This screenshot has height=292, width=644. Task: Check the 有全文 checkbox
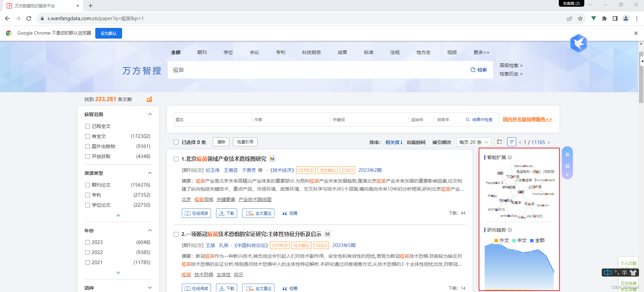[88, 136]
